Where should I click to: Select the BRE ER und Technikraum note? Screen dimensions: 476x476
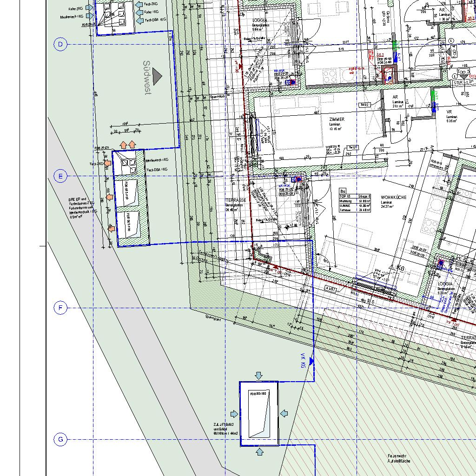tap(82, 208)
